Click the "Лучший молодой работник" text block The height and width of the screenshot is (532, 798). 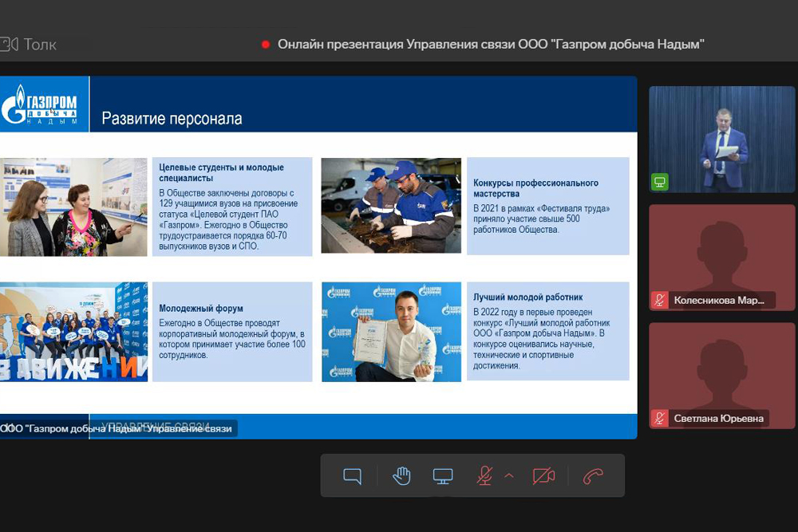[547, 332]
